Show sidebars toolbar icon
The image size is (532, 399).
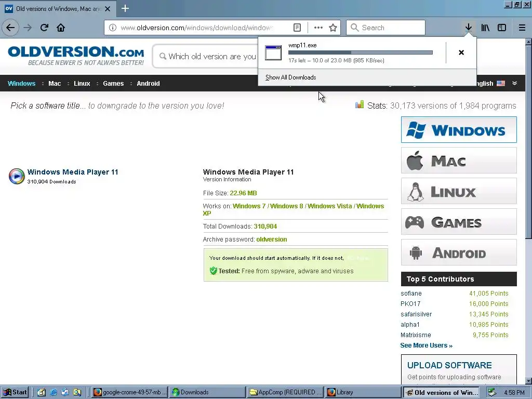(502, 28)
